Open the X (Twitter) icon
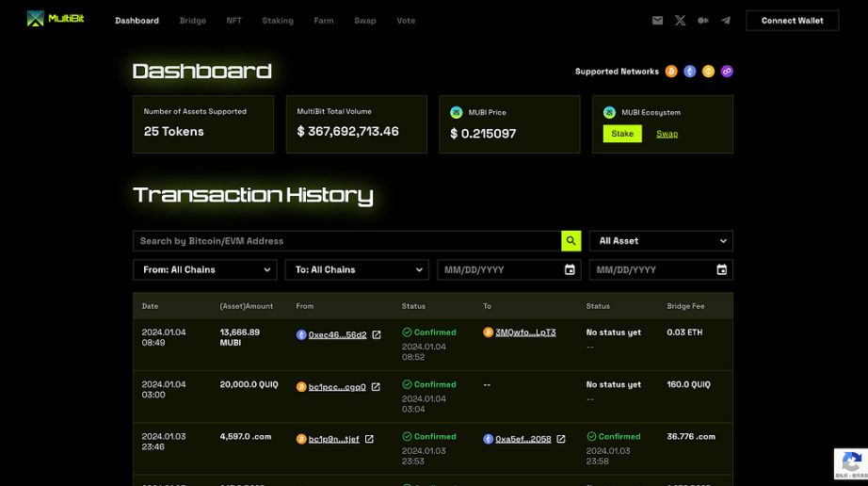868x486 pixels. (x=680, y=21)
